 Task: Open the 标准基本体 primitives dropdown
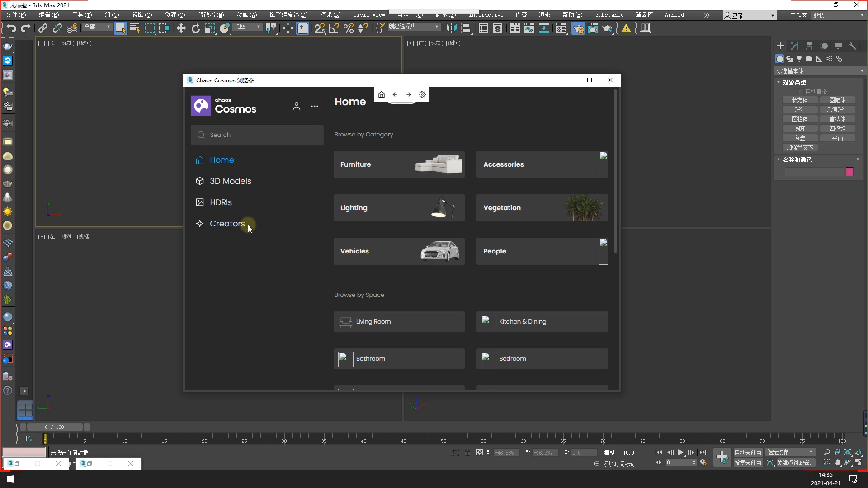(x=819, y=71)
